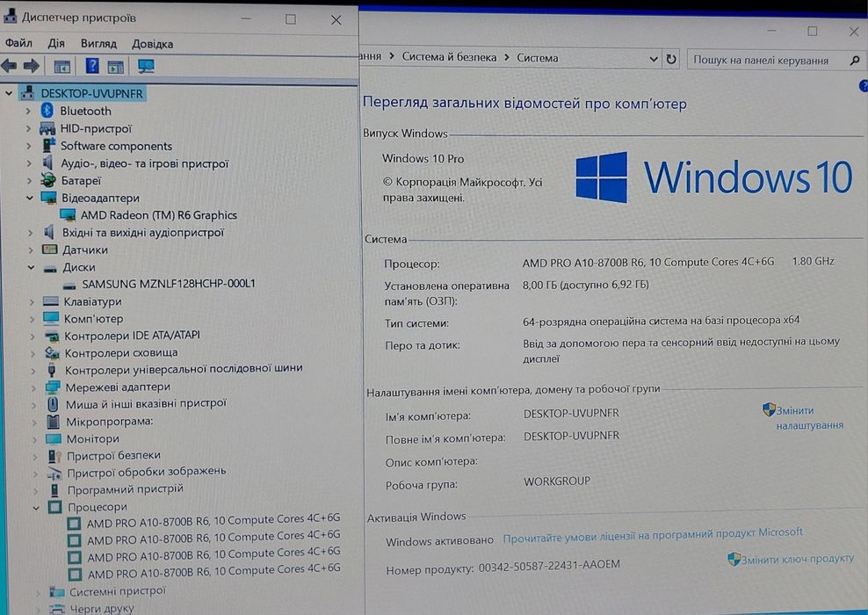The height and width of the screenshot is (615, 868).
Task: Click Система й безпека breadcrumb
Action: click(x=449, y=57)
